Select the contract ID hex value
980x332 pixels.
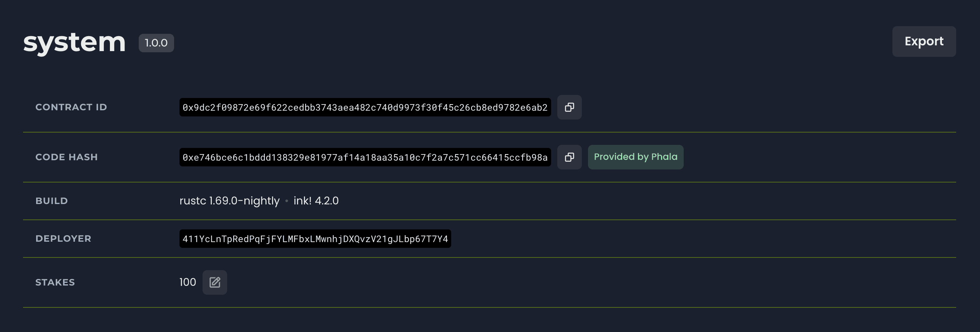click(x=365, y=108)
